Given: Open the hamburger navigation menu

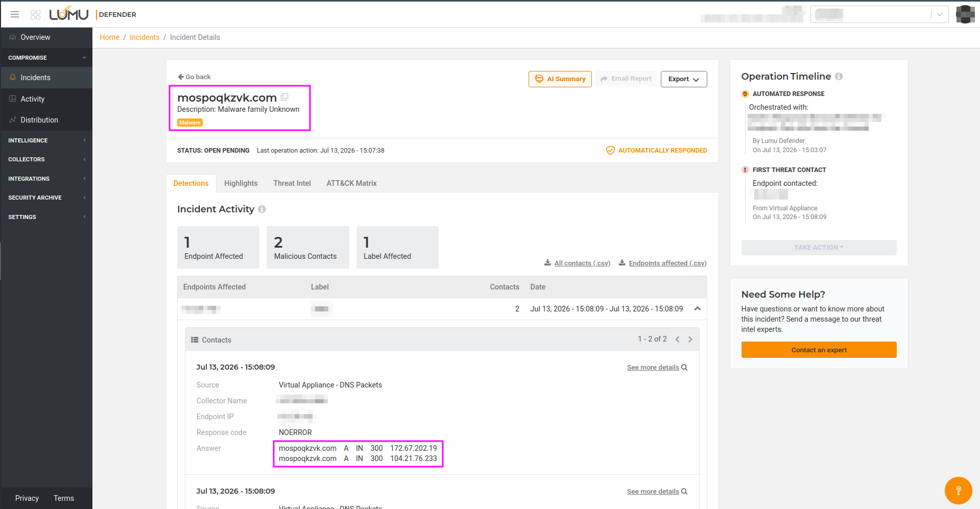Looking at the screenshot, I should click(15, 14).
